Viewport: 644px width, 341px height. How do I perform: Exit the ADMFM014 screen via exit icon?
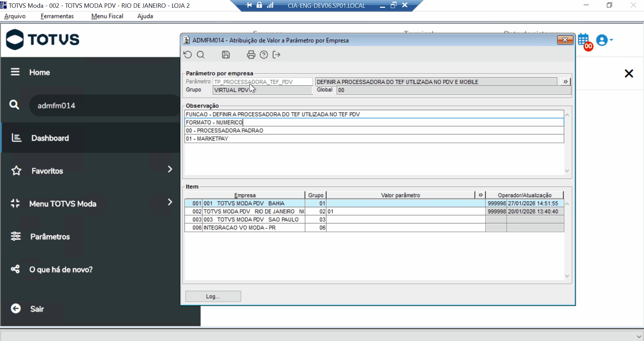coord(276,55)
